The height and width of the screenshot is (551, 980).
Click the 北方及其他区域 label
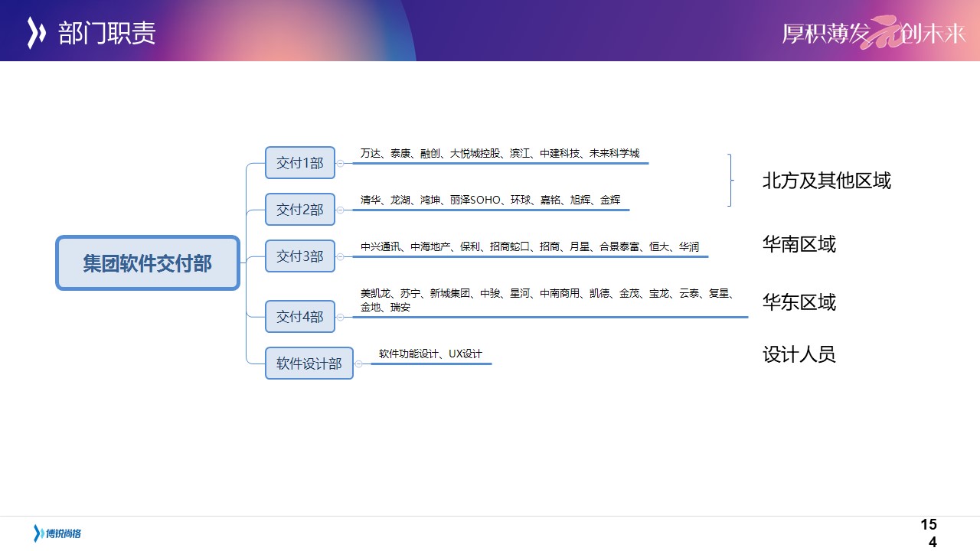[x=827, y=181]
